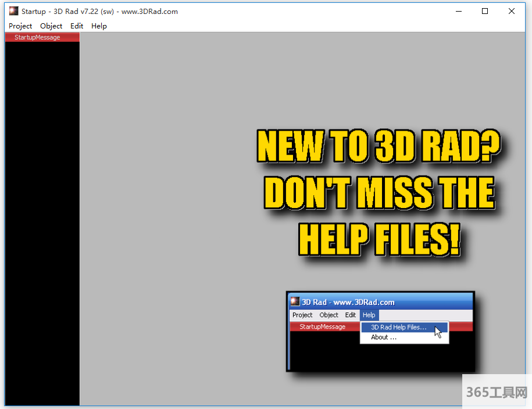Image resolution: width=532 pixels, height=409 pixels.
Task: Click the StartupMessage row inside the illustration
Action: (x=322, y=327)
